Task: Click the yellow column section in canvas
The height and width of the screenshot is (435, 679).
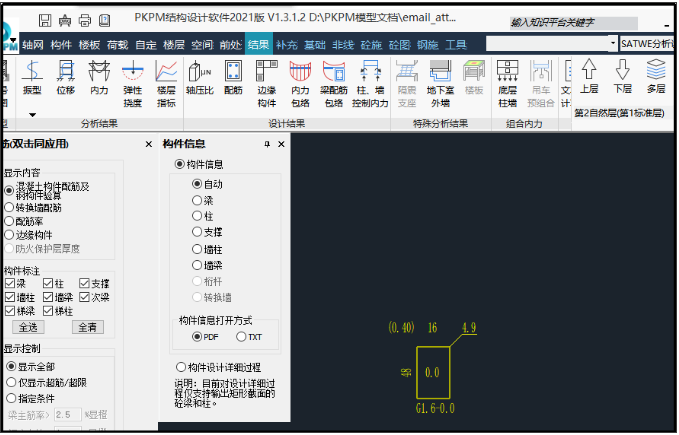Action: coord(433,372)
